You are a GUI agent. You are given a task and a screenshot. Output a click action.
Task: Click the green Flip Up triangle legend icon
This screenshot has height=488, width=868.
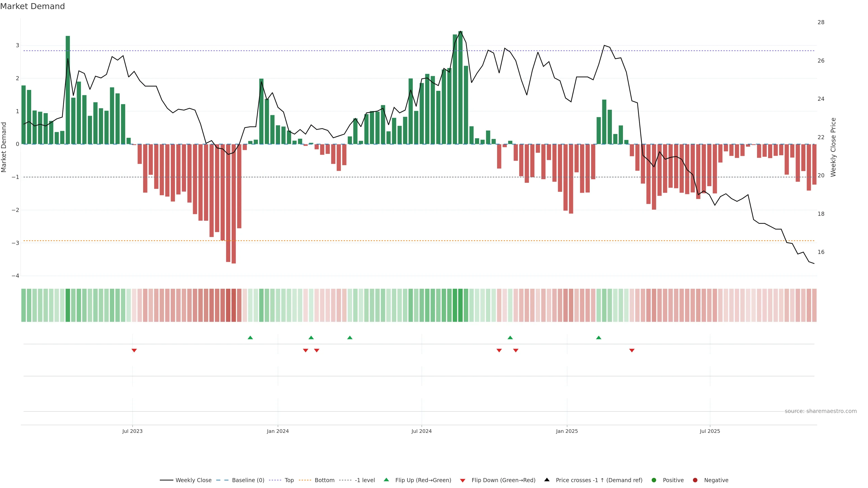386,480
